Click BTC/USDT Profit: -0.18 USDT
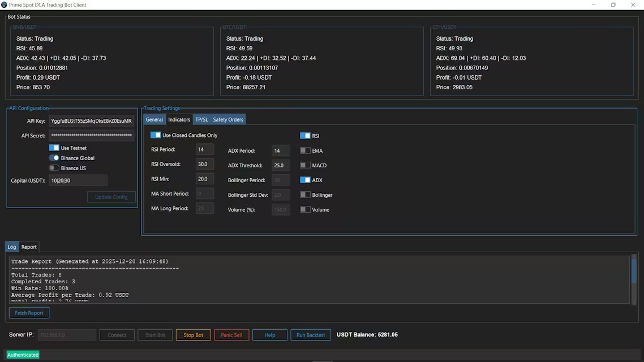 [249, 77]
